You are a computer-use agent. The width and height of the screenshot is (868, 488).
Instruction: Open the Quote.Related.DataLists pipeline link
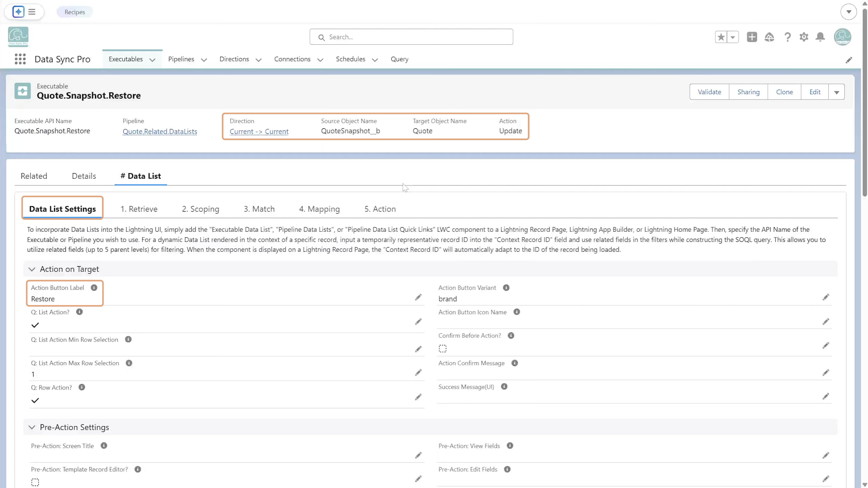160,132
